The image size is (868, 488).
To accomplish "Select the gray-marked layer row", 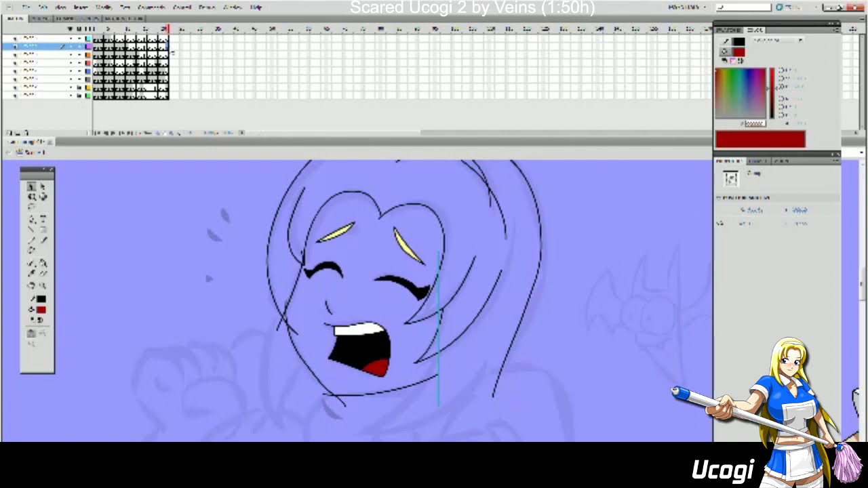I will pos(46,79).
